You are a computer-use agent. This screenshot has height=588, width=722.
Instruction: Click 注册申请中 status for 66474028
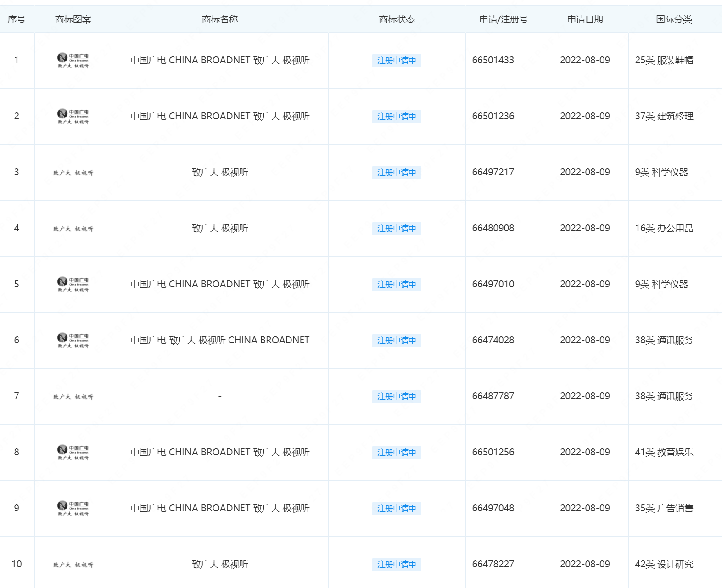tap(397, 341)
